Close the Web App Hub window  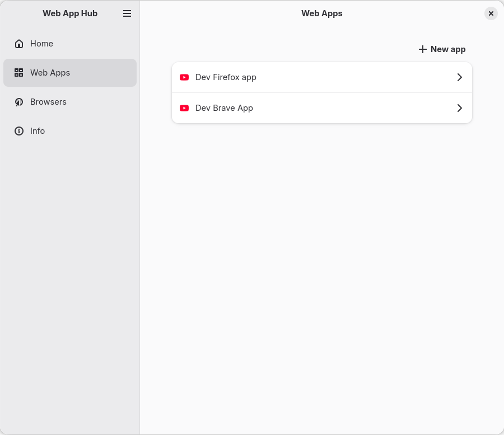pyautogui.click(x=491, y=13)
